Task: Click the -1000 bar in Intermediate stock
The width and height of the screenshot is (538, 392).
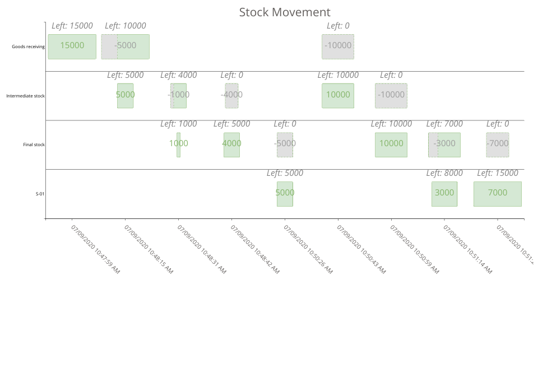Action: [x=179, y=96]
